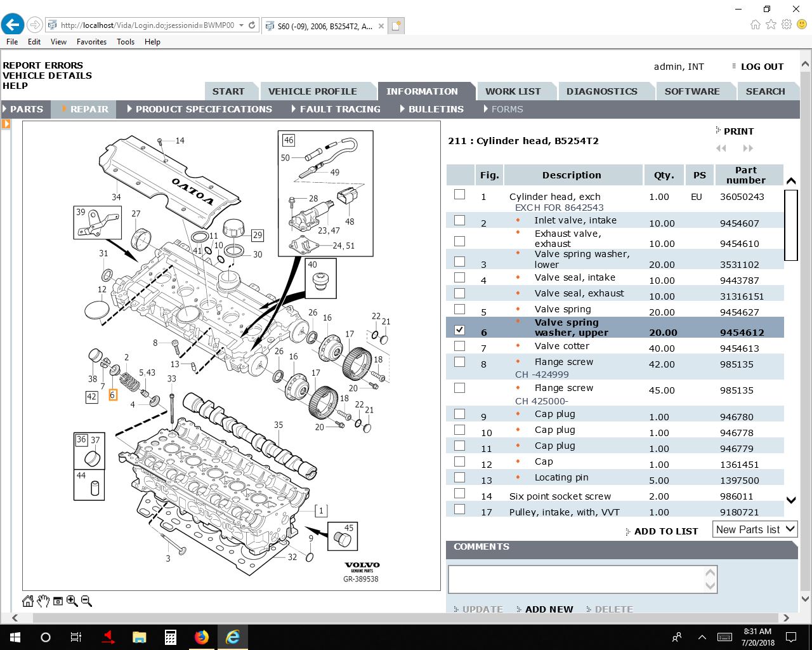Check the Cylinder head, exch checkbox
The width and height of the screenshot is (812, 650).
tap(459, 194)
